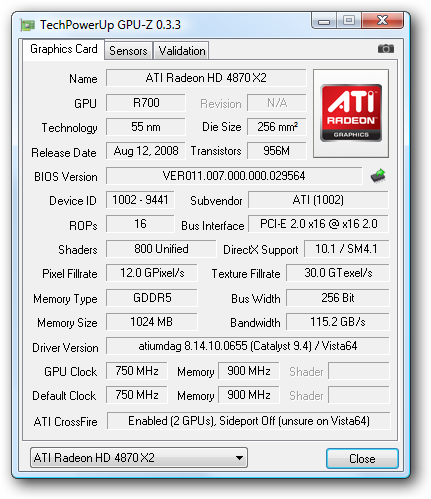Select the Graphics Card tab
Screen dimensions: 431x499
tap(64, 49)
